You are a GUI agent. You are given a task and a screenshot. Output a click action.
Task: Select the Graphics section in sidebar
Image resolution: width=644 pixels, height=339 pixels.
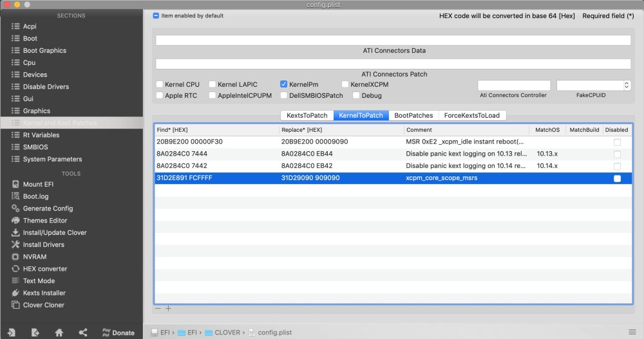37,111
